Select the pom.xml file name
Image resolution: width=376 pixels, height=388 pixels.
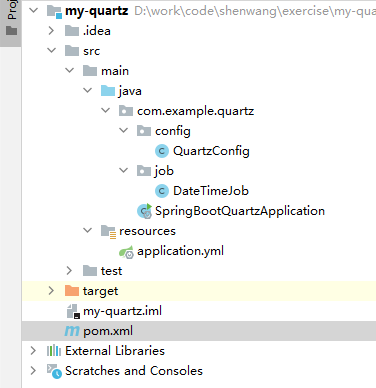pos(108,331)
